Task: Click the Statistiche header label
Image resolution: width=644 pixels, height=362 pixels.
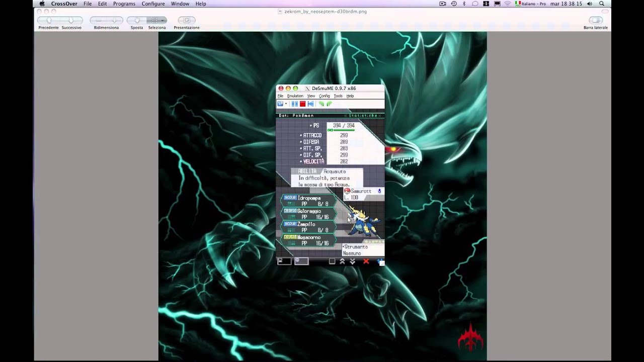Action: coord(363,116)
